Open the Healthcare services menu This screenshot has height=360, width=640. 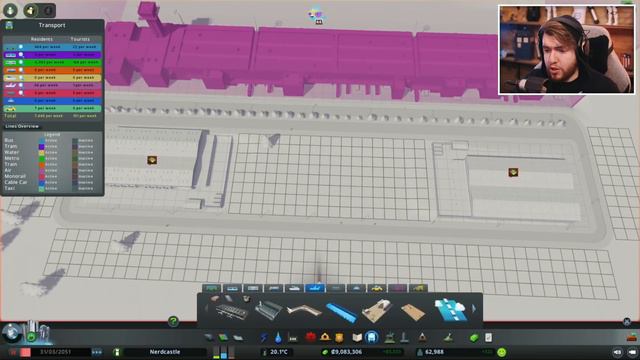(x=311, y=338)
